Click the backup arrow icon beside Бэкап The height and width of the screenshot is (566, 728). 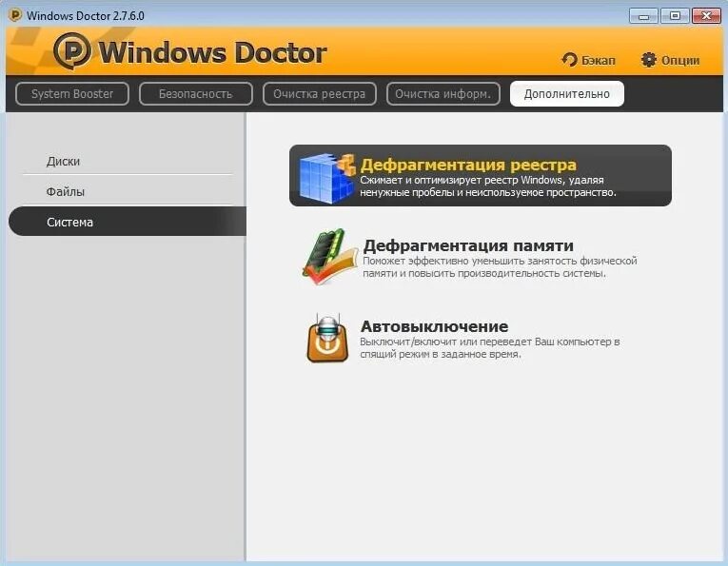coord(569,60)
